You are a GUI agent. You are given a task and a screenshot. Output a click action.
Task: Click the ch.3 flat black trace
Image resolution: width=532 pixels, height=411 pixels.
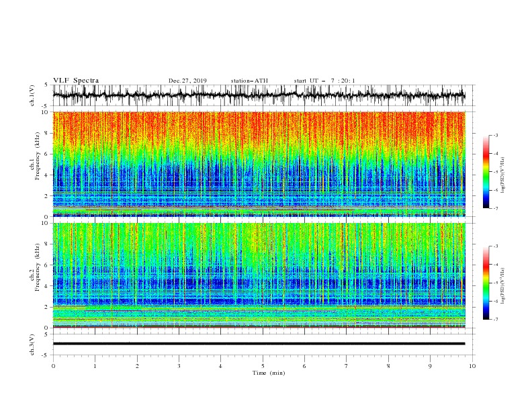259,344
